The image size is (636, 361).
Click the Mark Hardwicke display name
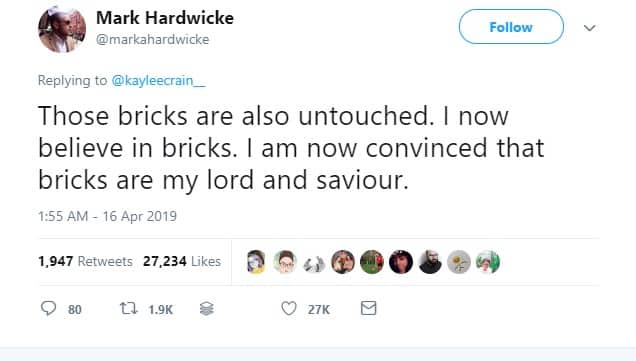(165, 18)
